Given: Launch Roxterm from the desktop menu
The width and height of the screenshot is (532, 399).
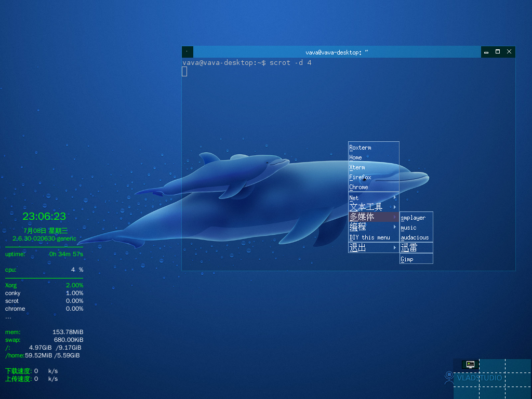Looking at the screenshot, I should (374, 148).
